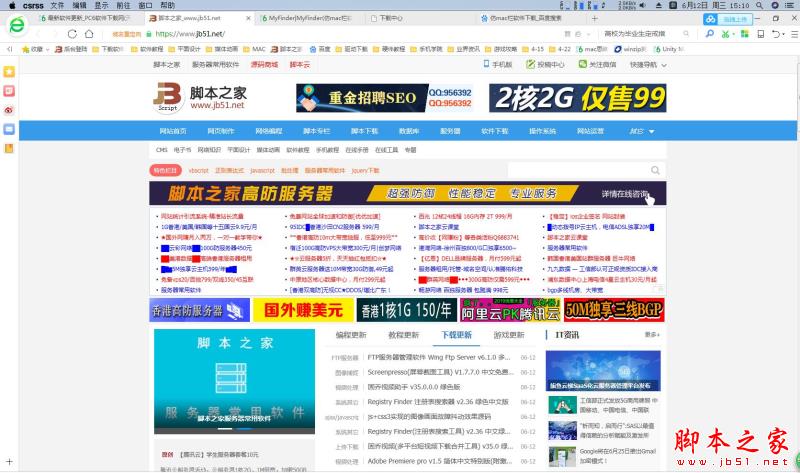Open the macOS Spotlight search icon
The width and height of the screenshot is (800, 473).
(x=760, y=5)
